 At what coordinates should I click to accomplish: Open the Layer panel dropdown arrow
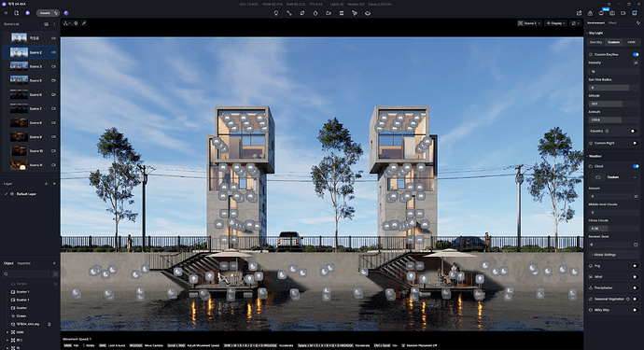point(54,184)
